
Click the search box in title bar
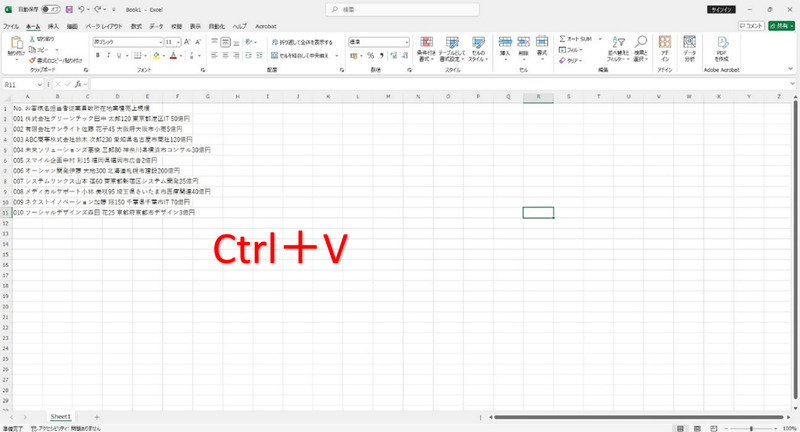(x=403, y=9)
